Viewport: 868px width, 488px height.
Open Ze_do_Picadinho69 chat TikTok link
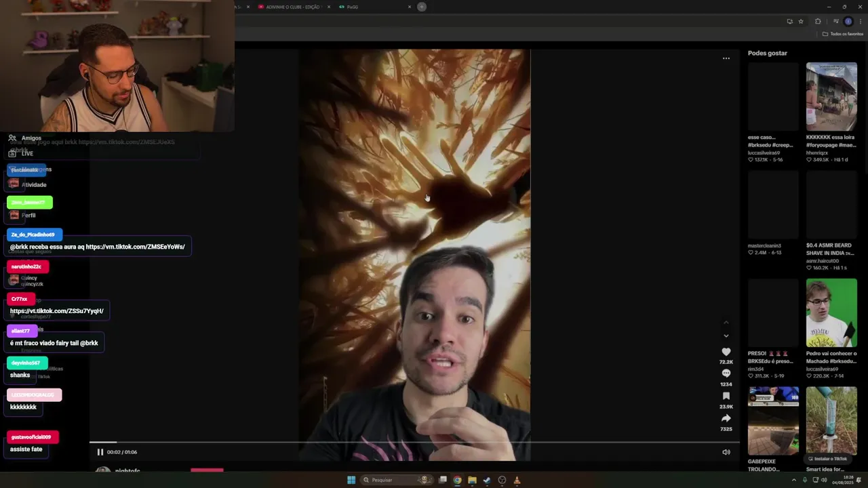point(135,247)
